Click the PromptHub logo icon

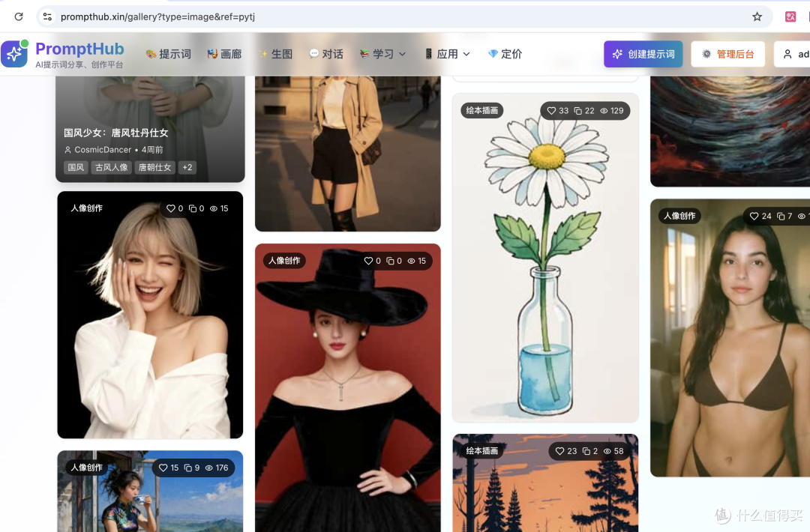coord(14,54)
